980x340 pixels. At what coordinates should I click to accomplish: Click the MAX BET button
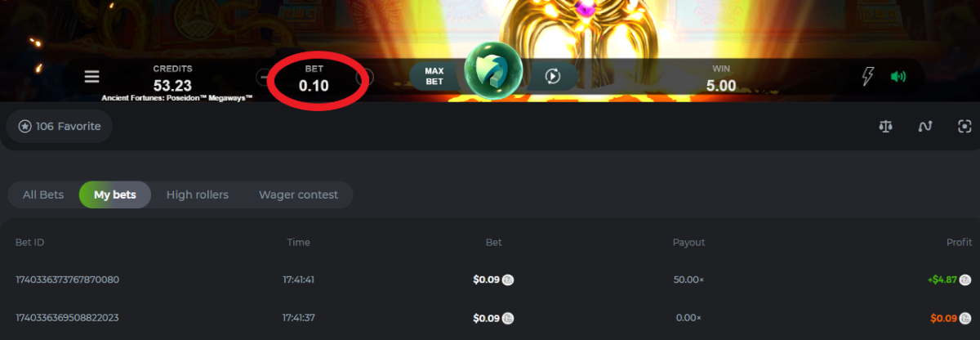pos(434,77)
